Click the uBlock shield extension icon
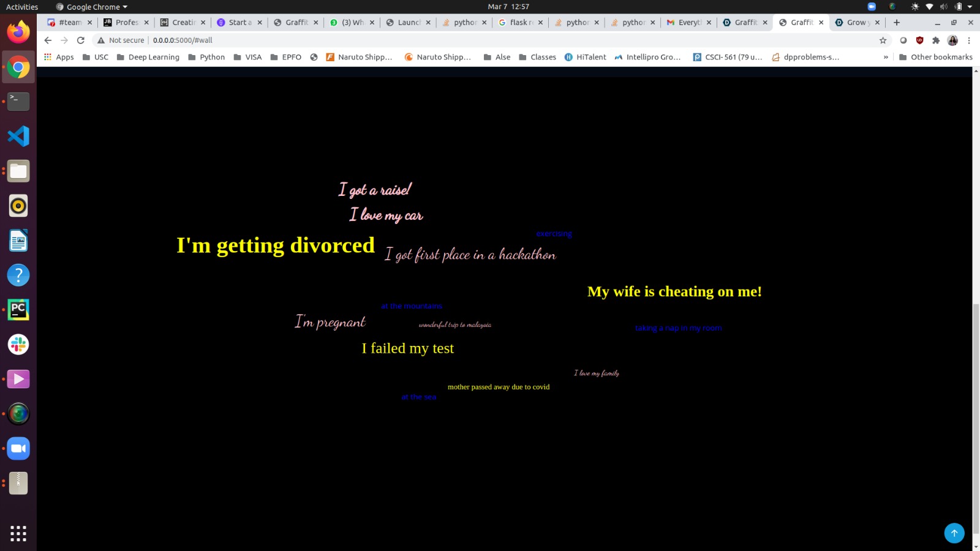 pyautogui.click(x=919, y=40)
